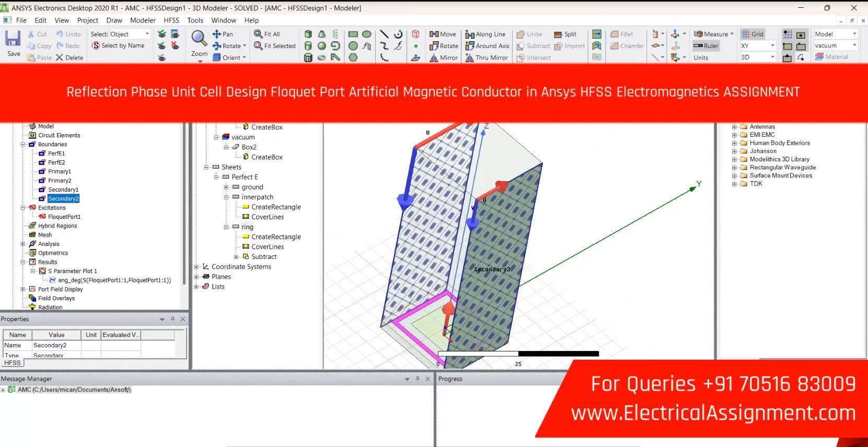Click the Draw sphere icon
868x447 pixels.
coord(322,46)
